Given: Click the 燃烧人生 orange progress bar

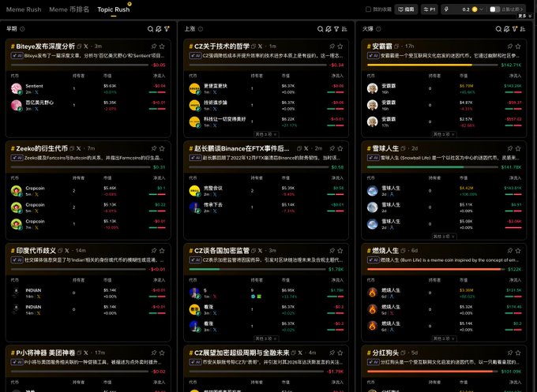Looking at the screenshot, I should 436,269.
